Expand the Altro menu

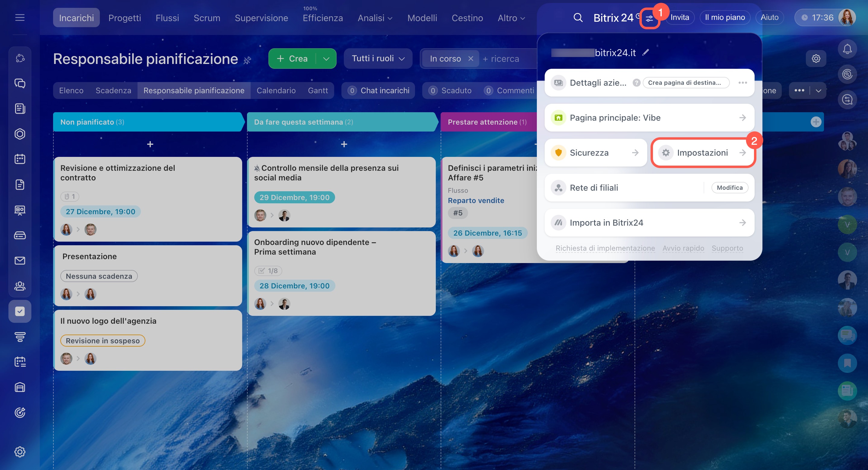coord(511,18)
